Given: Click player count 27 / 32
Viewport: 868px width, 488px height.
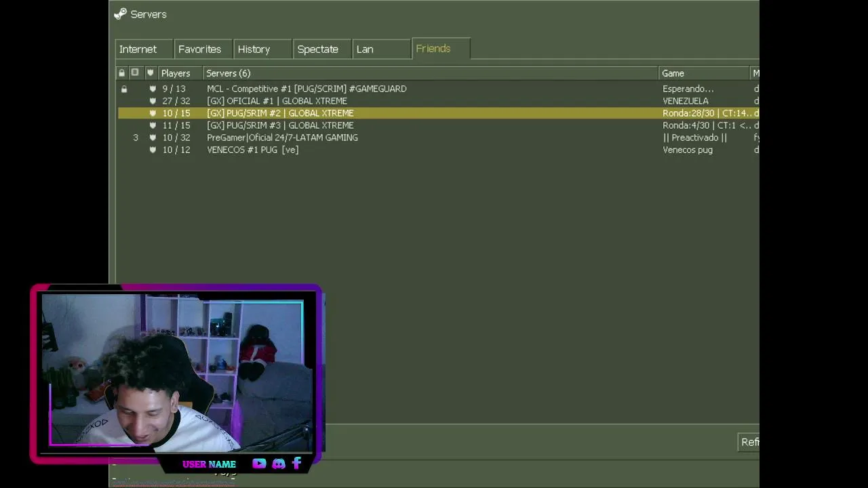Looking at the screenshot, I should 176,101.
